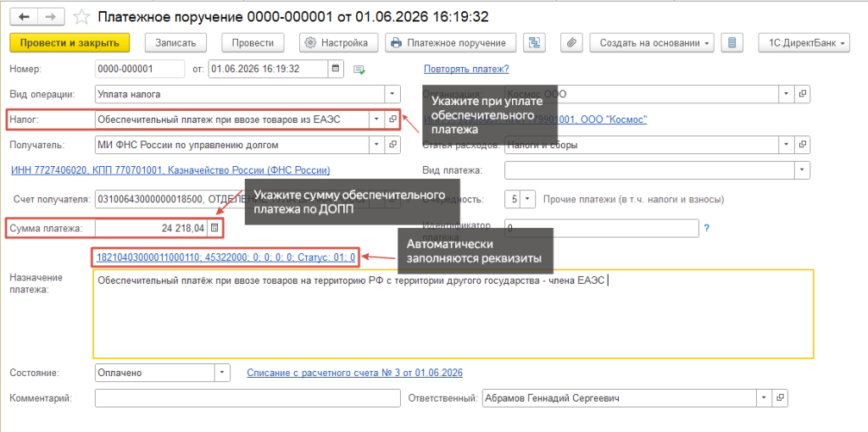Open calendar picker next to document date
This screenshot has width=868, height=432.
335,69
